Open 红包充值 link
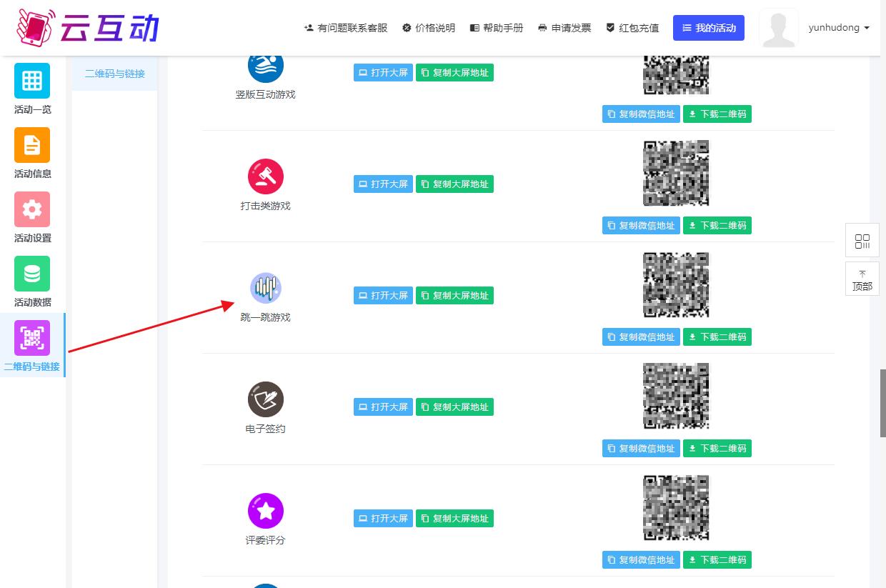The image size is (886, 588). coord(632,28)
